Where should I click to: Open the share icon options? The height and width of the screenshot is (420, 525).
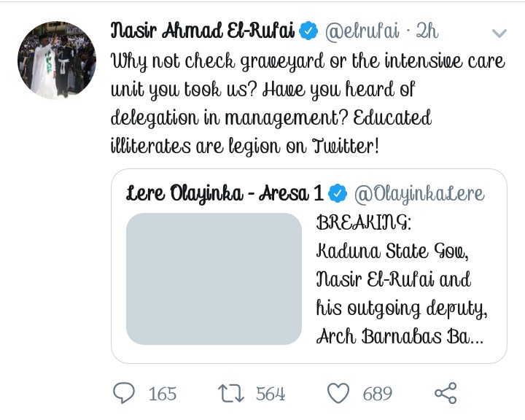coord(446,394)
